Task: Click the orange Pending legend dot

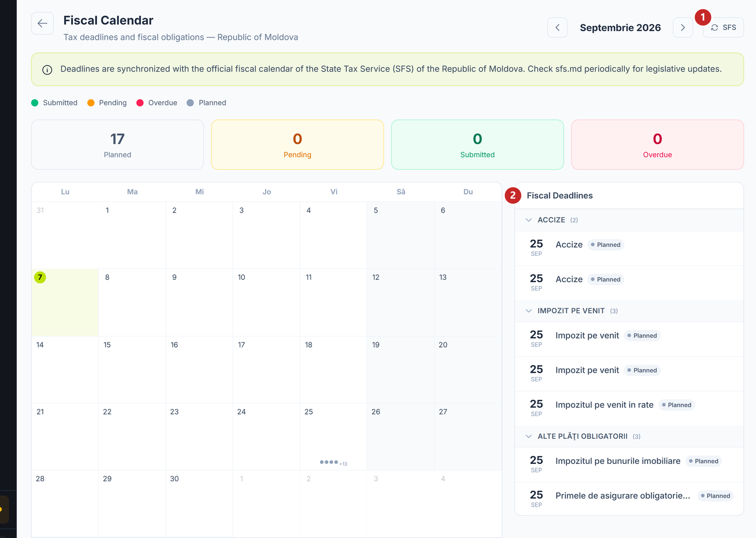Action: [x=91, y=103]
